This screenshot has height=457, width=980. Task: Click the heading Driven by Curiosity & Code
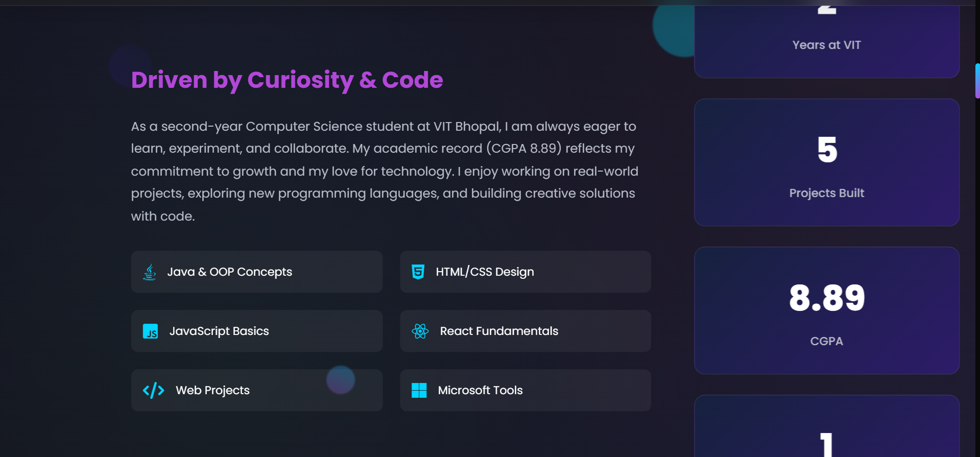coord(287,80)
